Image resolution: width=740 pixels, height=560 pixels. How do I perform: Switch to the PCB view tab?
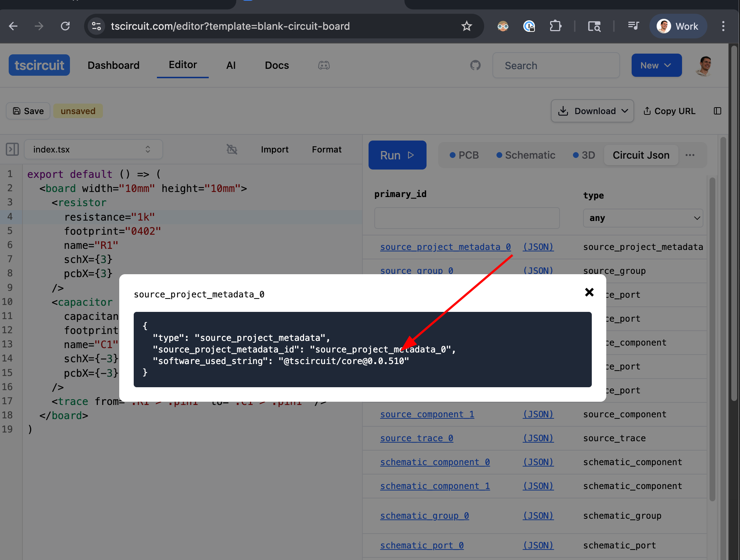coord(464,155)
